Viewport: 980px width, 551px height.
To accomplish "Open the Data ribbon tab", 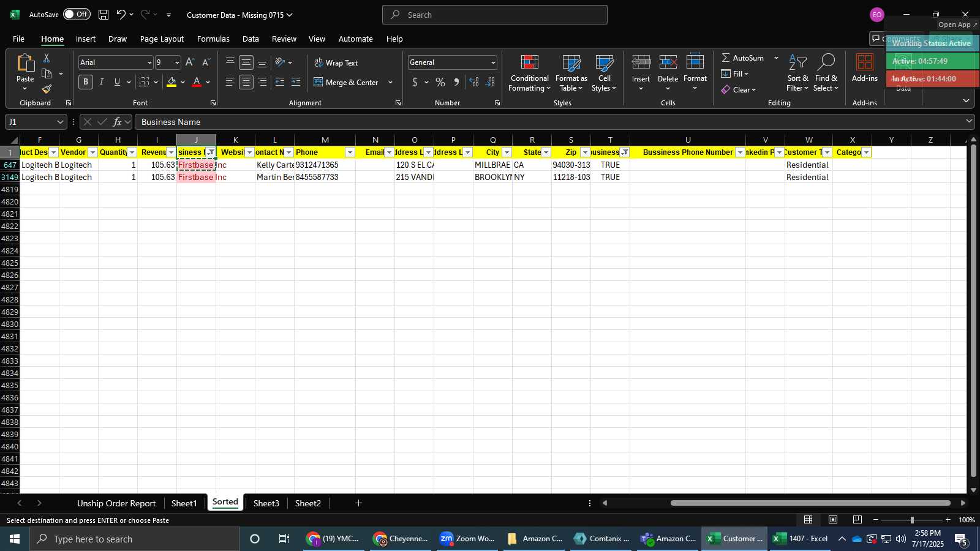I will (251, 39).
